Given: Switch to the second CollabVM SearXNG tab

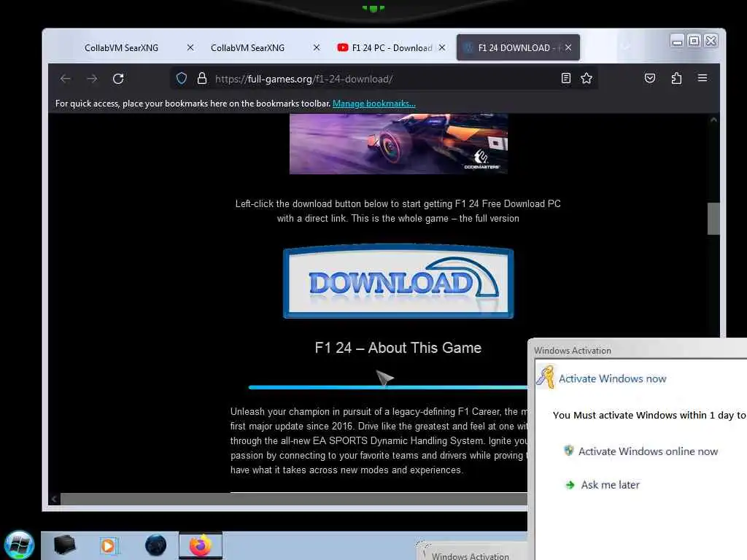Looking at the screenshot, I should pos(248,47).
